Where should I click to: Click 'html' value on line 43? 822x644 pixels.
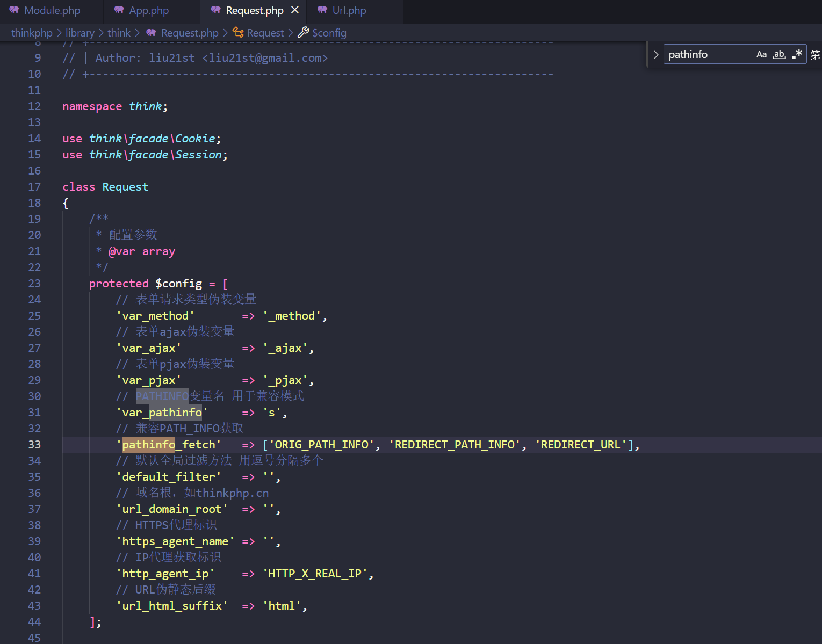click(282, 606)
